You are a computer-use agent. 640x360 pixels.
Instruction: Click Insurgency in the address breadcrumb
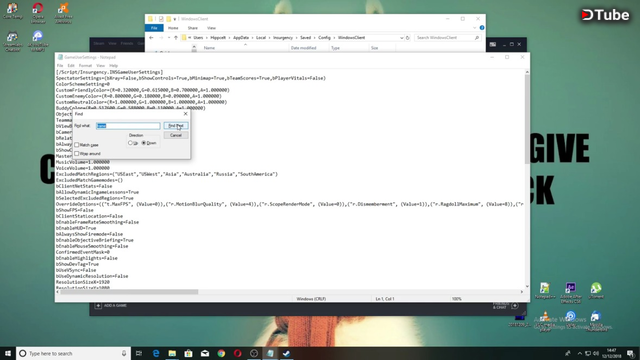[x=283, y=38]
